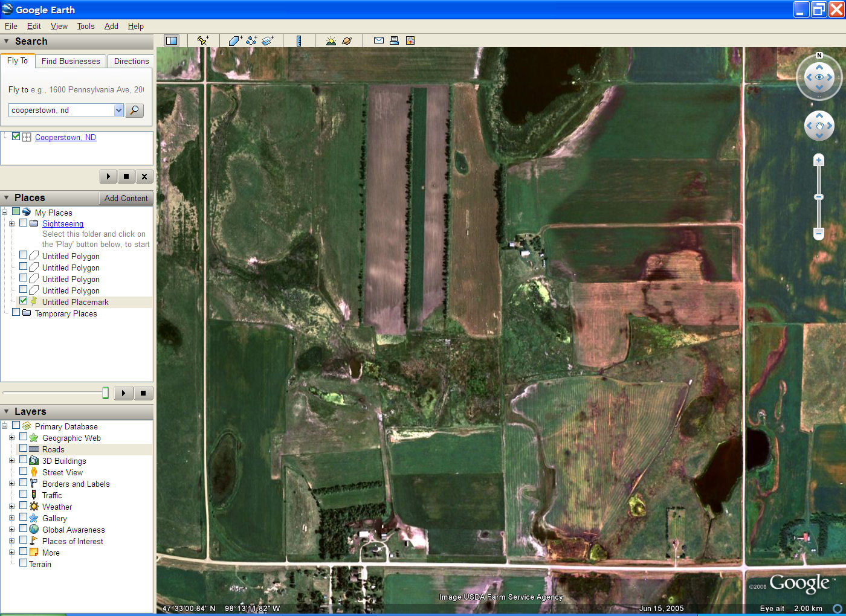Click the Fly To search input field
This screenshot has height=616, width=846.
point(62,110)
